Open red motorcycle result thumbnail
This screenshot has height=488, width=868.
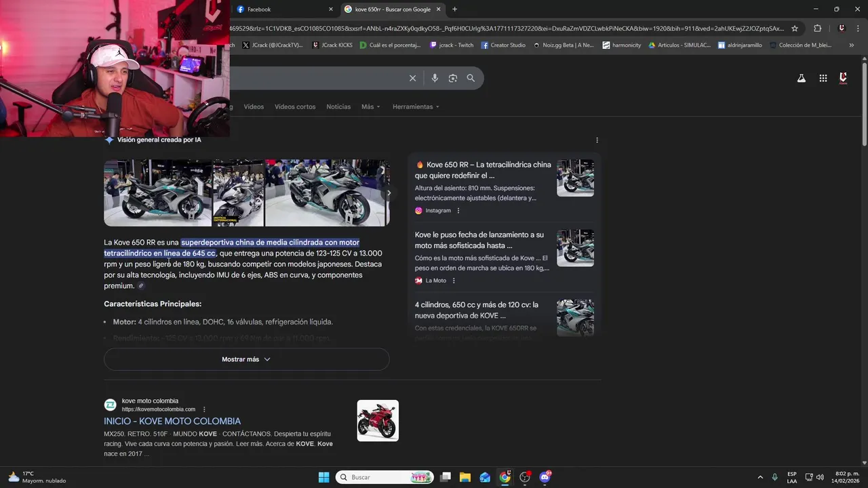pyautogui.click(x=378, y=421)
